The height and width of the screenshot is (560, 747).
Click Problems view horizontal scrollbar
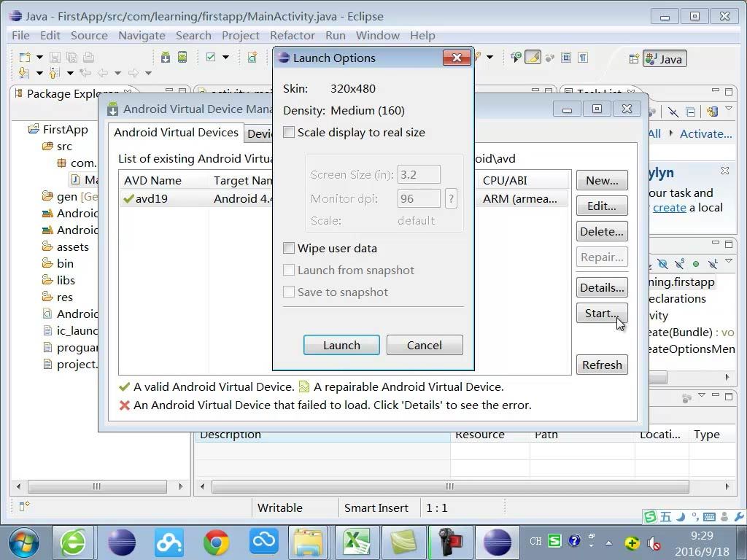click(x=450, y=486)
